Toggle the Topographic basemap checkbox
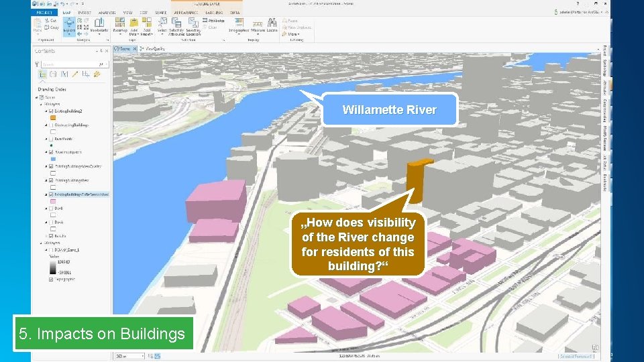The image size is (644, 362). 51,280
